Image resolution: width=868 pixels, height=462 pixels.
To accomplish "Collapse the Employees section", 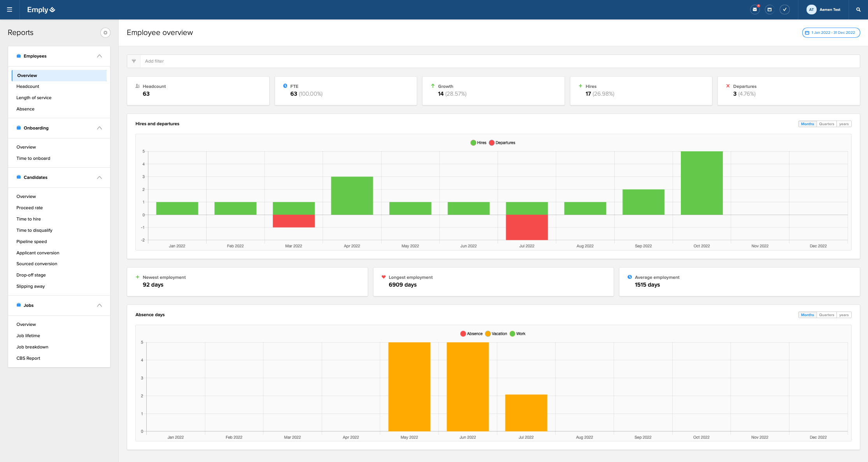I will tap(100, 56).
